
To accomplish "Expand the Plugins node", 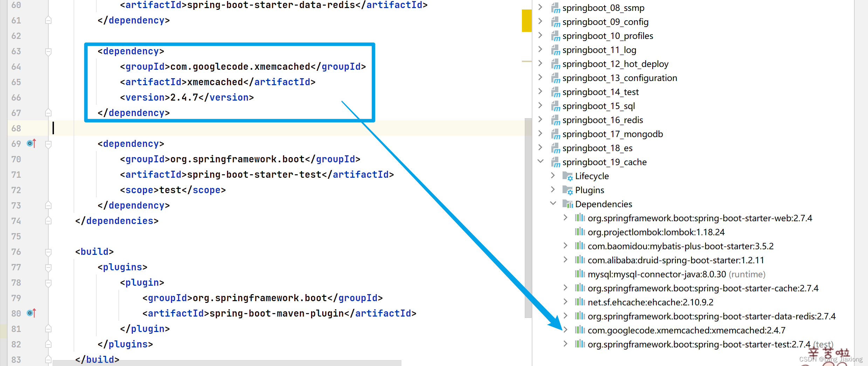I will (553, 189).
